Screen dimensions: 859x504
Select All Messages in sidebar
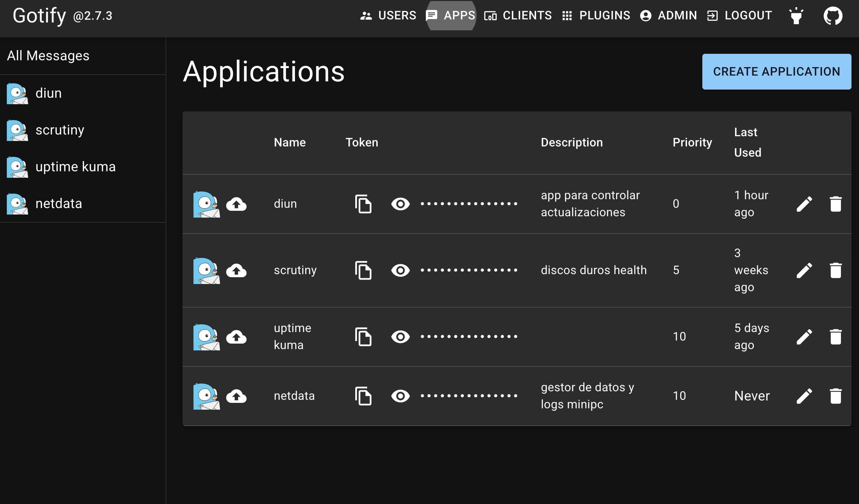(x=48, y=56)
